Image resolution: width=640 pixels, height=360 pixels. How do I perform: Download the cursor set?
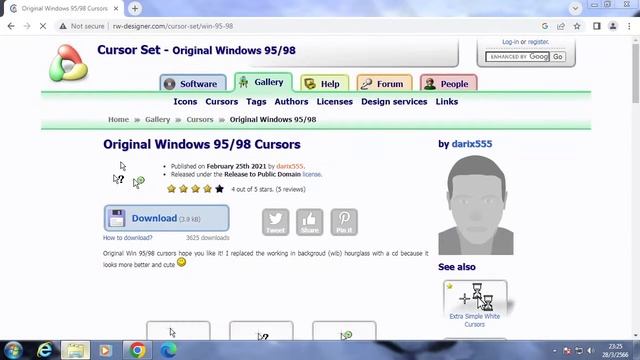(167, 218)
